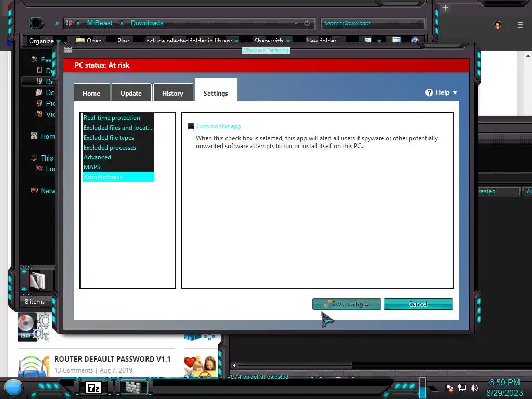Click the Explorer back navigation button
Screen dimensions: 532x399
click(36, 23)
